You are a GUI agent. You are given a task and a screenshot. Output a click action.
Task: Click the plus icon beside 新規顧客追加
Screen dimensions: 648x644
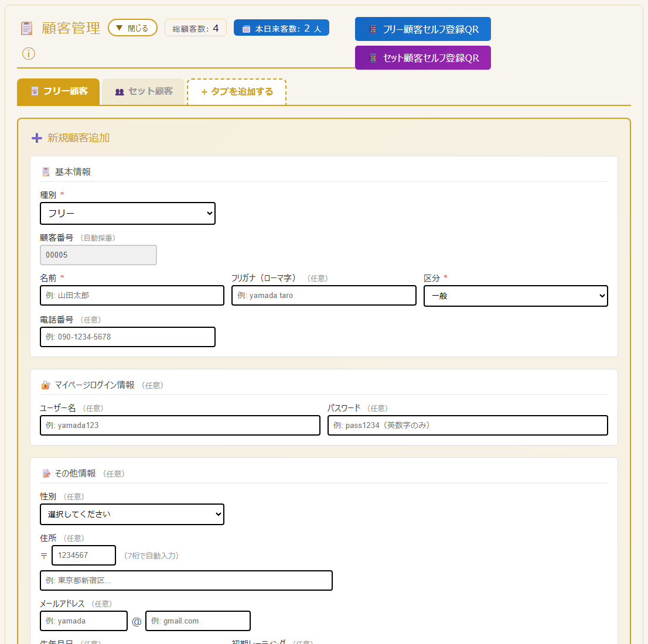[37, 138]
